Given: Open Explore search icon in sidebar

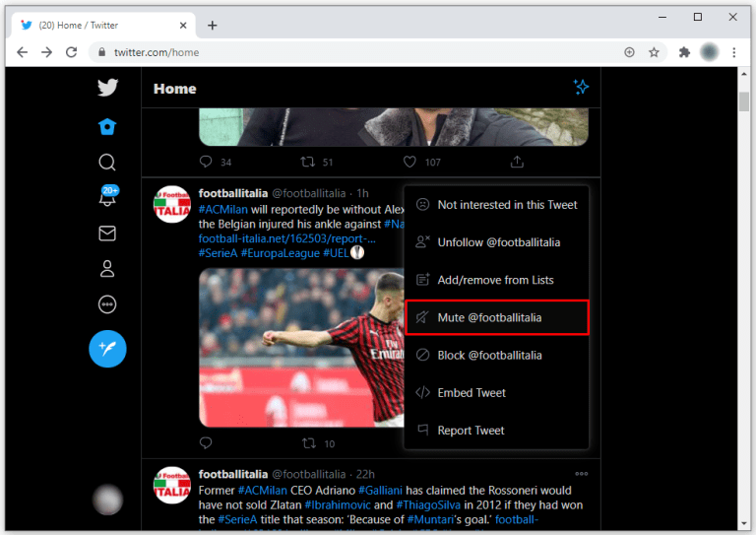Looking at the screenshot, I should click(x=107, y=163).
